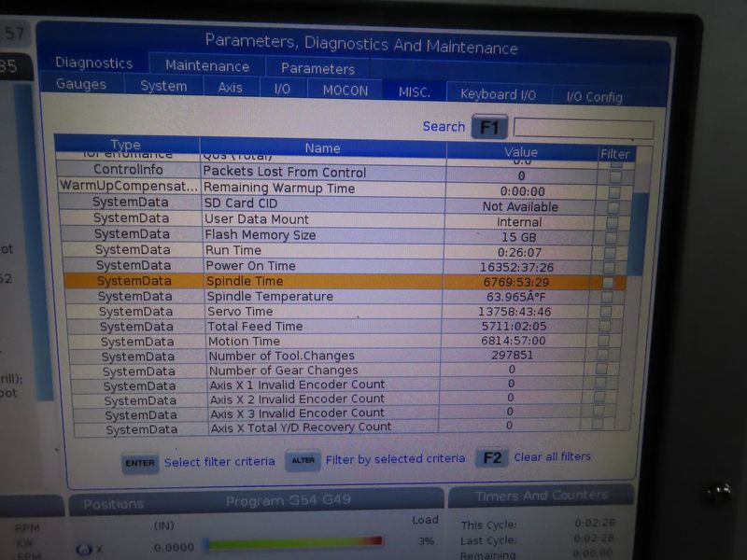Tick filter checkbox for Power On Time
747x560 pixels.
tap(609, 268)
